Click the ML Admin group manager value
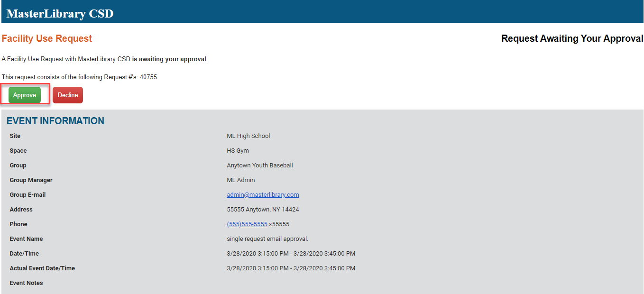 click(x=241, y=180)
